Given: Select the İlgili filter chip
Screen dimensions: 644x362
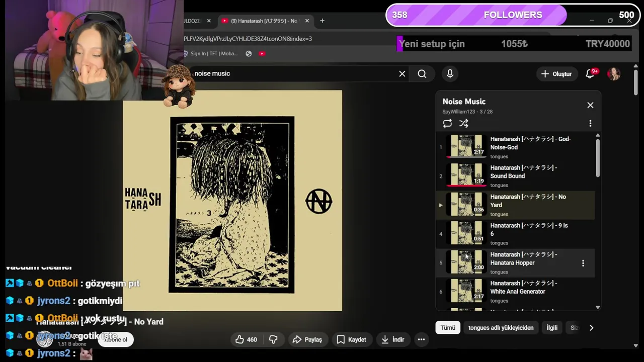Looking at the screenshot, I should (x=552, y=328).
